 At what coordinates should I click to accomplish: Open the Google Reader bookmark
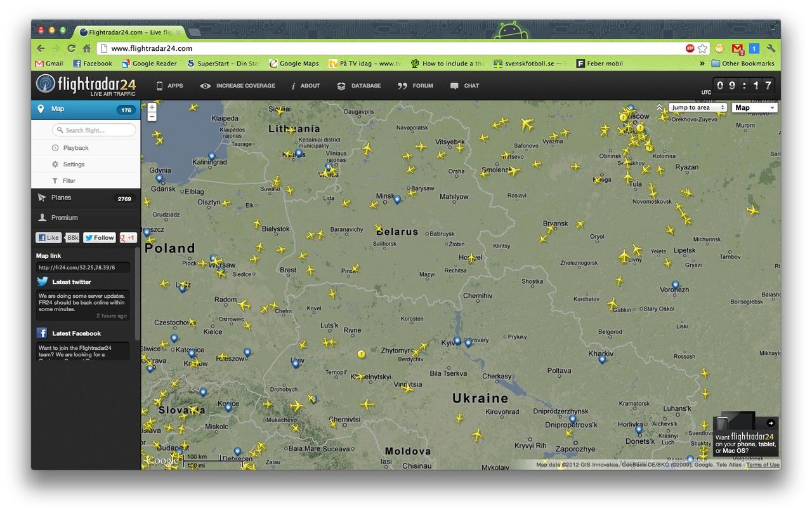tap(150, 63)
